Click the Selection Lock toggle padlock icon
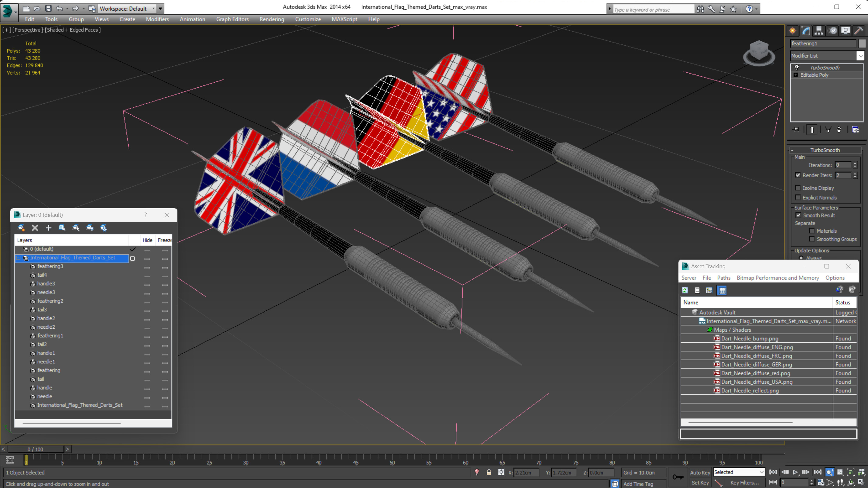 [x=489, y=472]
